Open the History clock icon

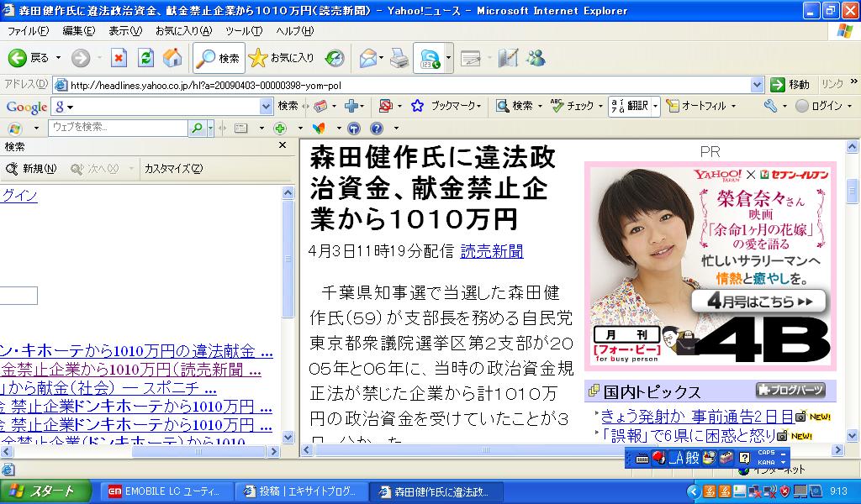coord(335,58)
